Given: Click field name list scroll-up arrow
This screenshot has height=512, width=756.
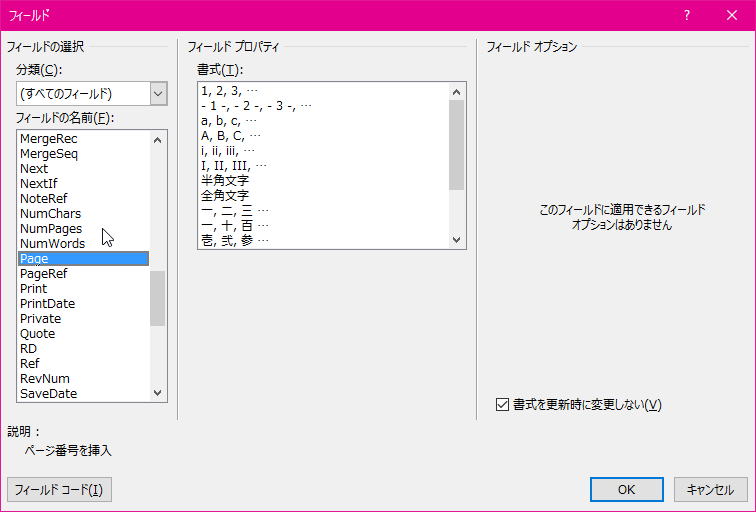Looking at the screenshot, I should tap(158, 140).
